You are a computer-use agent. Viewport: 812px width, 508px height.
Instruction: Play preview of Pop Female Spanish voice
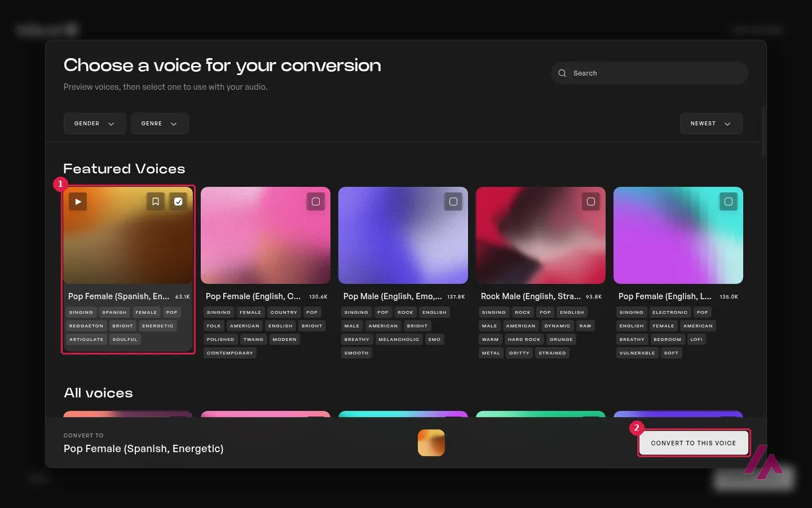pos(78,202)
